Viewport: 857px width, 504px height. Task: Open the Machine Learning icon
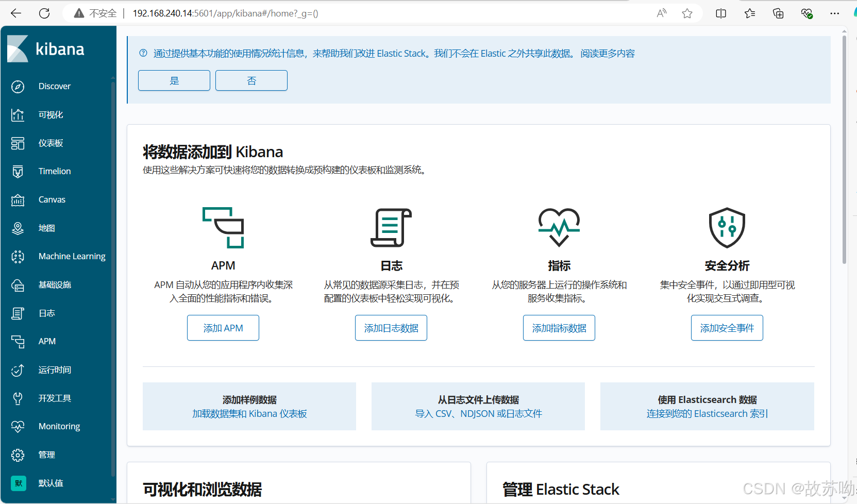(18, 257)
